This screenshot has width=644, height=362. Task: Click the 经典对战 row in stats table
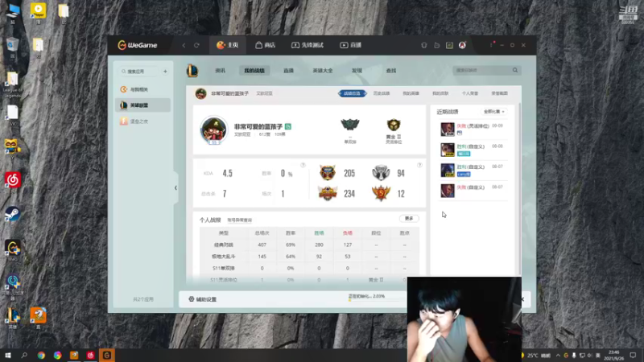click(309, 245)
